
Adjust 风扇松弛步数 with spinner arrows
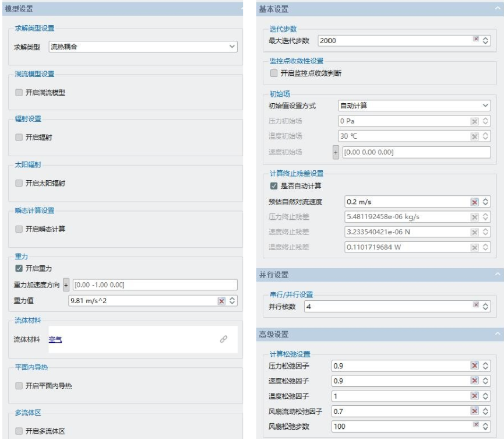(x=486, y=427)
